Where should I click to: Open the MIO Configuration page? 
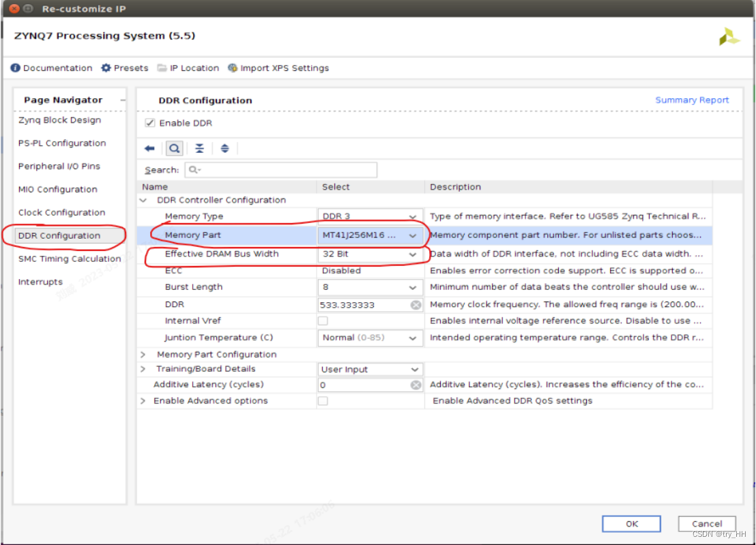click(x=58, y=190)
